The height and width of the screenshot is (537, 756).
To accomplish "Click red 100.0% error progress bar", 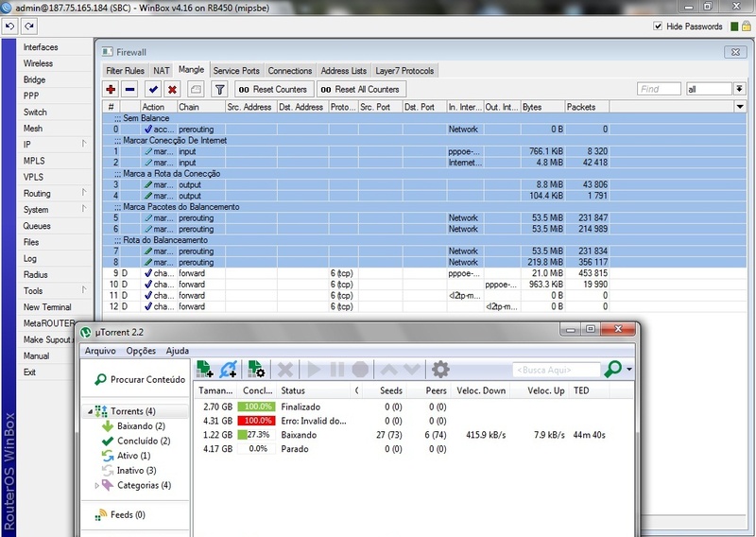I will click(x=256, y=421).
